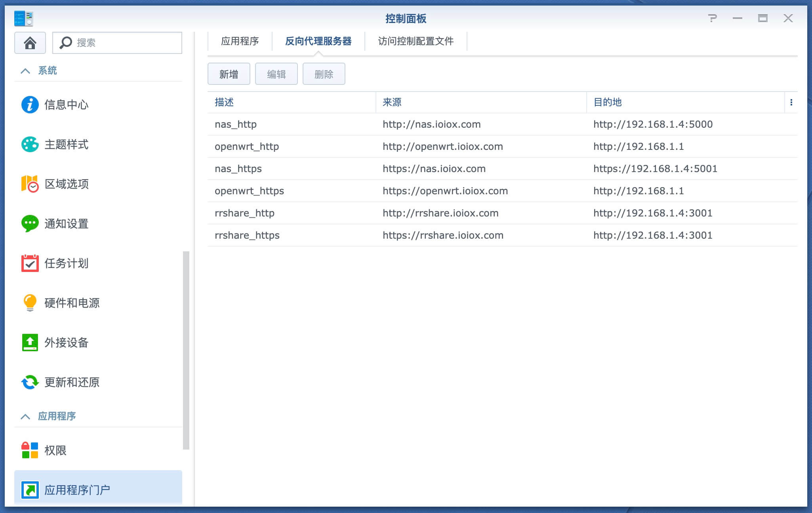Switch to the 应用程序 tab

(x=240, y=41)
